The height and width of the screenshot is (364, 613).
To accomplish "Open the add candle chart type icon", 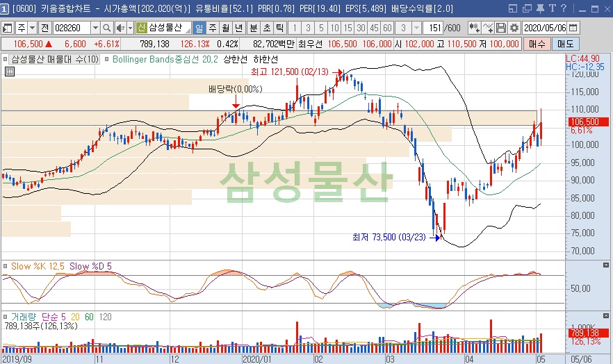I will point(474,28).
